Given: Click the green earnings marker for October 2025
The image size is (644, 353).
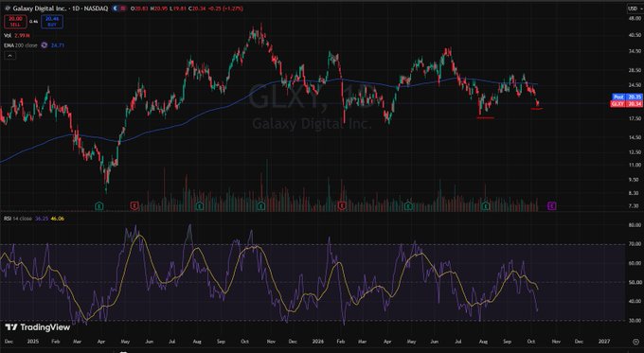Looking at the screenshot, I should [x=261, y=206].
